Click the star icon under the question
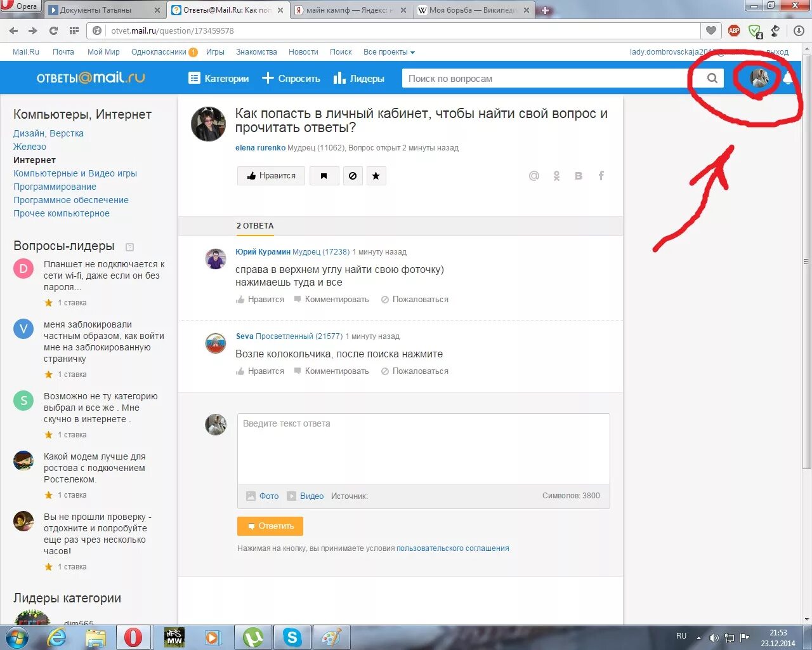The height and width of the screenshot is (650, 812). click(376, 176)
